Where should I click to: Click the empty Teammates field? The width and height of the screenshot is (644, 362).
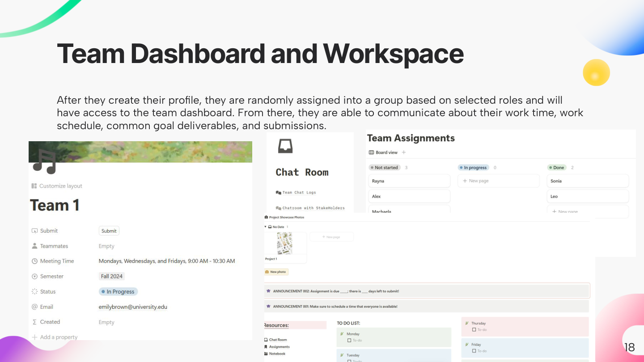(106, 246)
